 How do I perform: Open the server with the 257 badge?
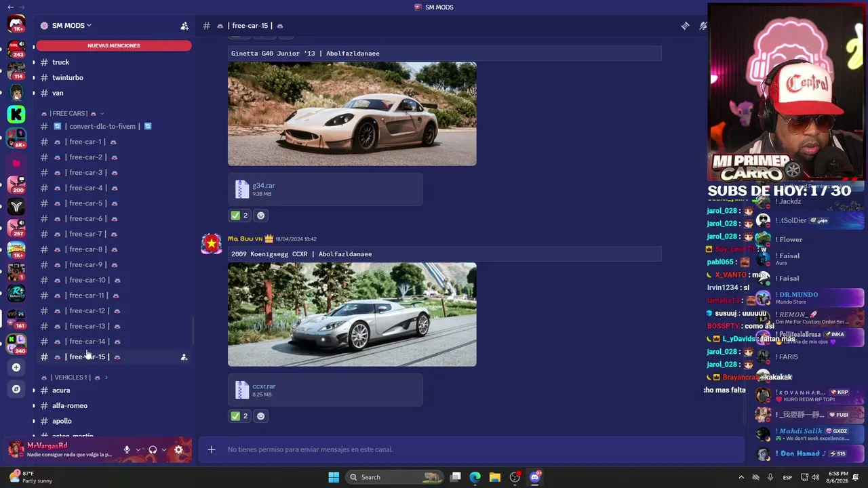coord(16,228)
